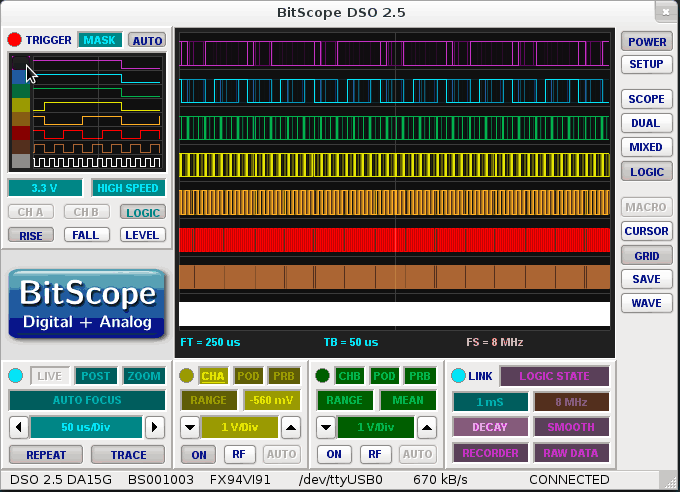Select the blue logic channel swatch
The image size is (680, 492).
[x=21, y=77]
